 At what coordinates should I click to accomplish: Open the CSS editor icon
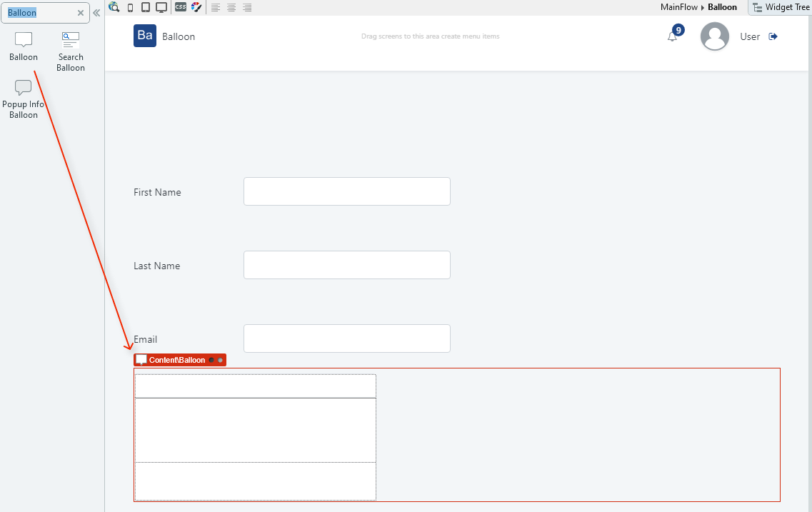[180, 7]
